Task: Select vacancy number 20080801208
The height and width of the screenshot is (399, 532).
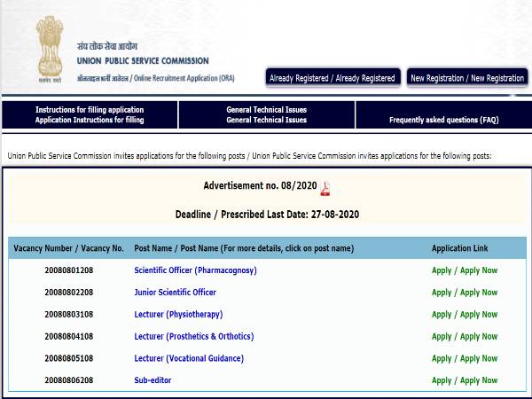Action: 69,270
